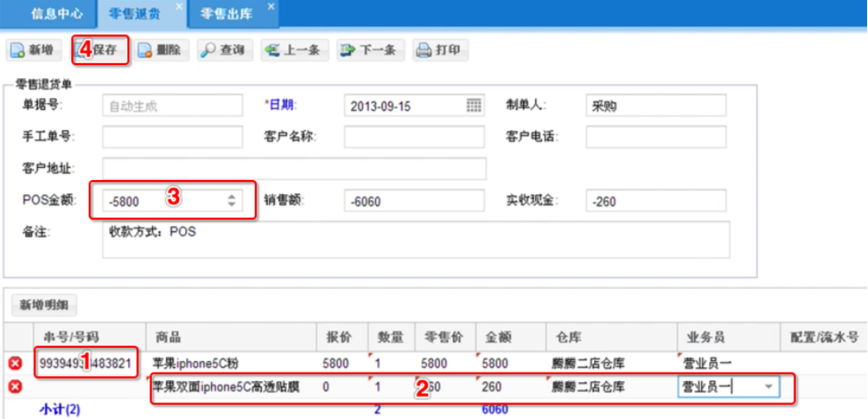Switch to the 零售出库 tab
Image resolution: width=868 pixels, height=419 pixels.
(x=225, y=13)
